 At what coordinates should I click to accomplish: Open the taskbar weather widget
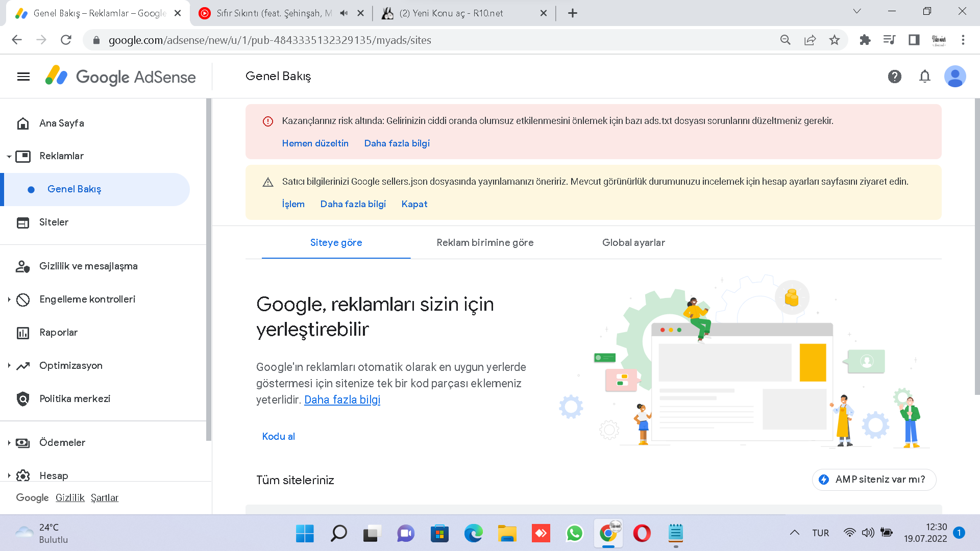(42, 534)
